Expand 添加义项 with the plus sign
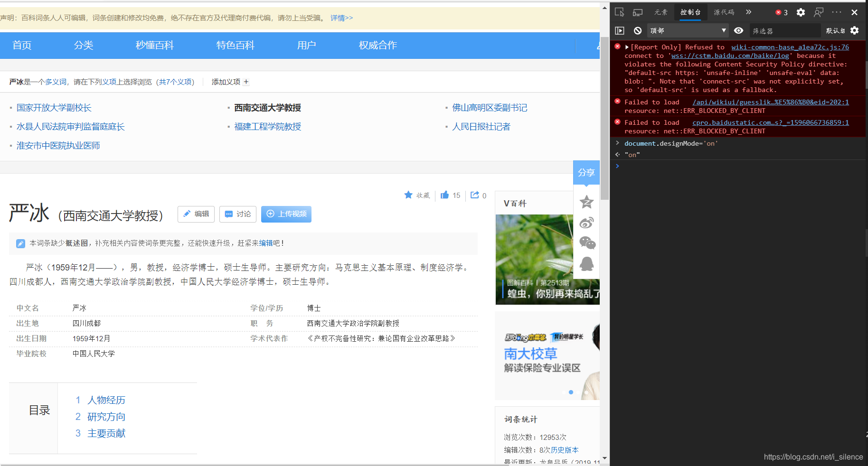 [246, 82]
